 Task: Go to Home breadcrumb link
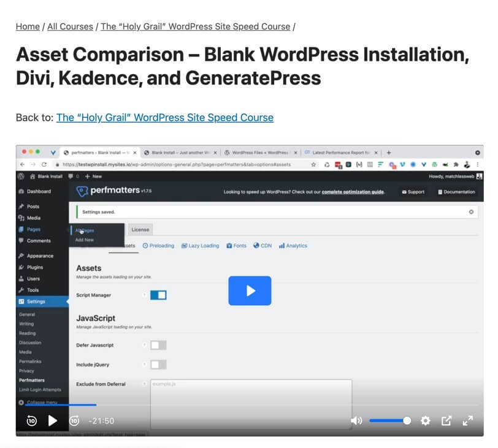click(x=28, y=26)
